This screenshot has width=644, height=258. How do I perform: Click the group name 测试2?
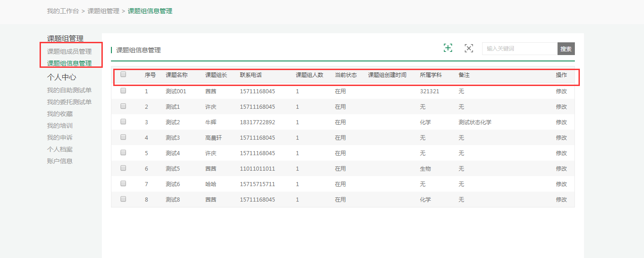(173, 122)
